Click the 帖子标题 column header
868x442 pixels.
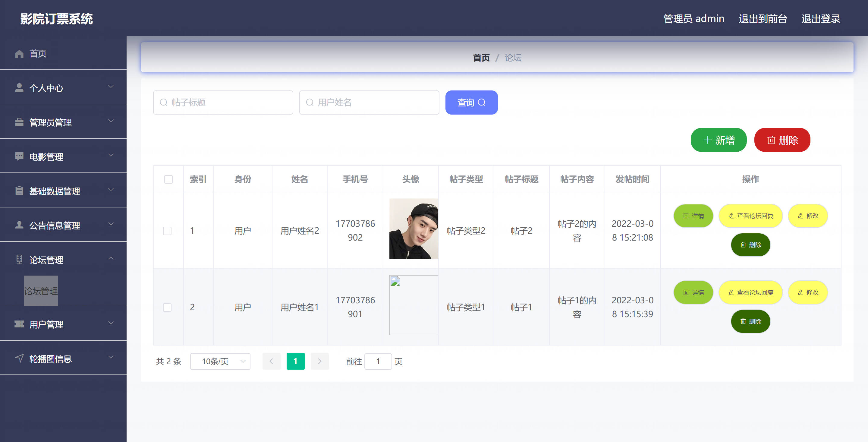(522, 179)
